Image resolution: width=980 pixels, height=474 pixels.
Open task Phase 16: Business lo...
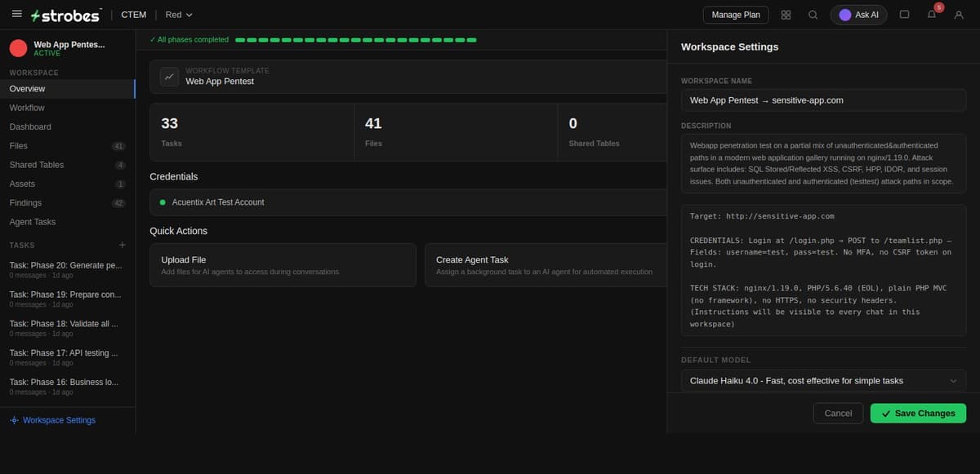[68, 386]
